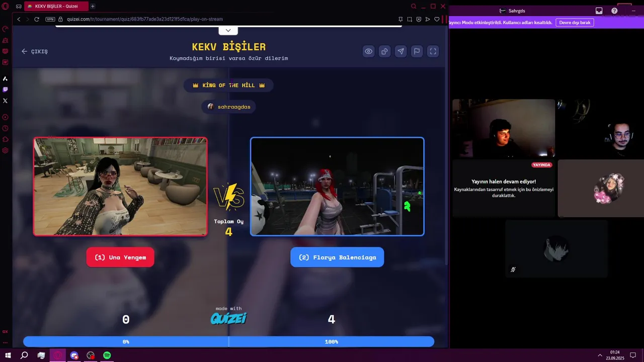The image size is (644, 362).
Task: Open the GX Control sidebar icon
Action: [x=5, y=29]
